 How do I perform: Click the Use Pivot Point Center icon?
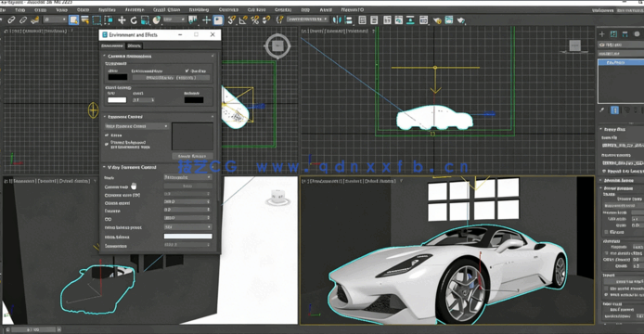click(x=193, y=19)
